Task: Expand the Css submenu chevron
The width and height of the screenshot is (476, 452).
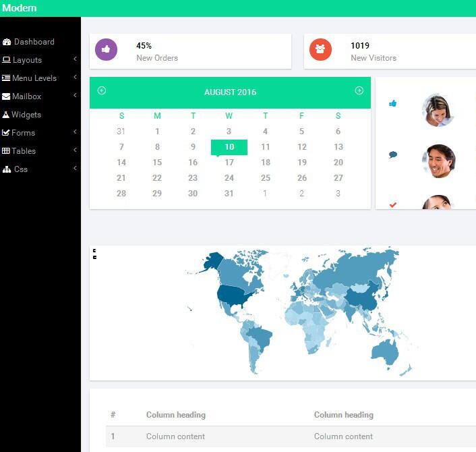Action: click(75, 168)
